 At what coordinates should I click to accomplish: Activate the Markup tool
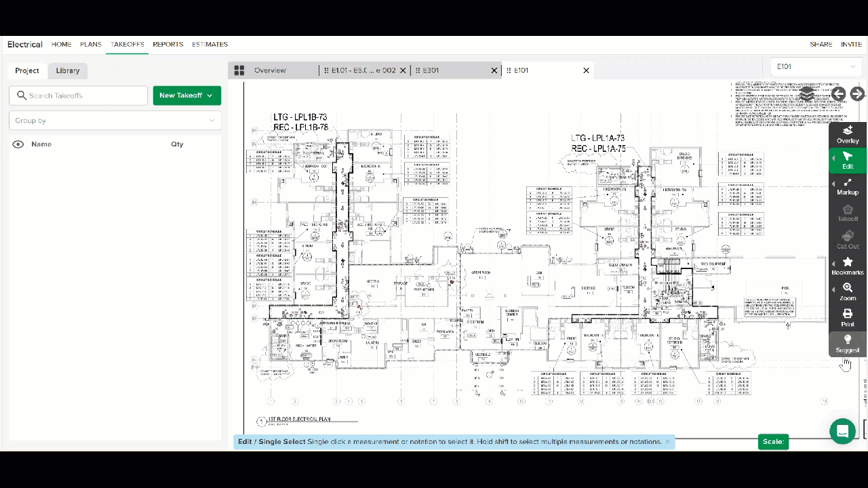(848, 186)
